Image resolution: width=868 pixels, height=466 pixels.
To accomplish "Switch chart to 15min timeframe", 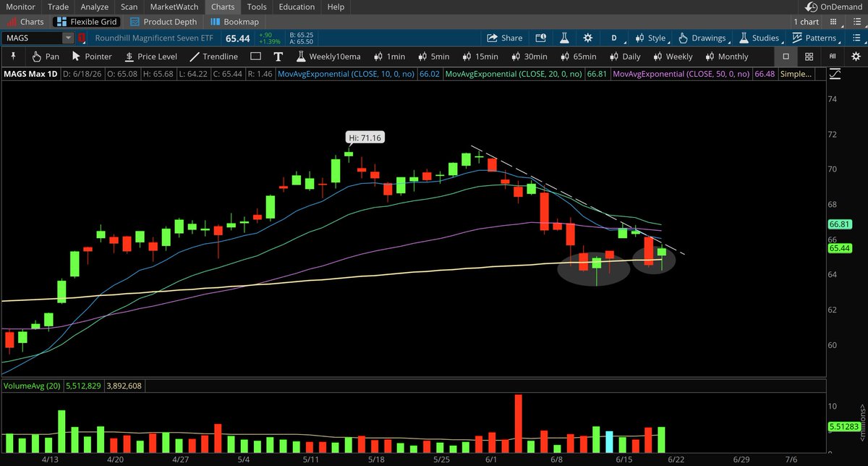I will [x=479, y=56].
